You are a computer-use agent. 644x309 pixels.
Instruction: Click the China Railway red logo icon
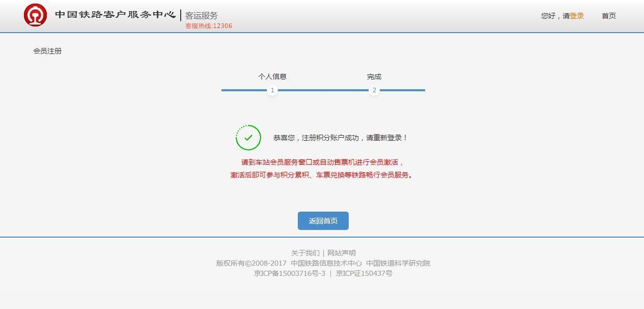pyautogui.click(x=35, y=15)
